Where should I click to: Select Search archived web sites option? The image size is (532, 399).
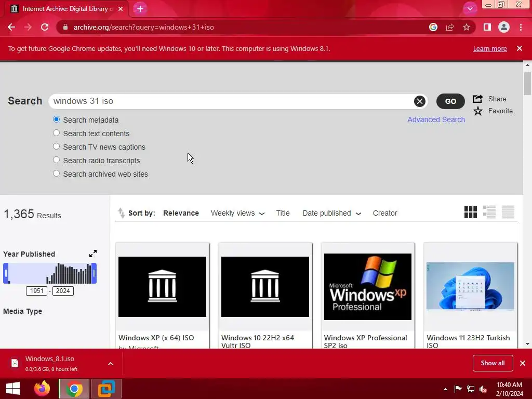(56, 174)
